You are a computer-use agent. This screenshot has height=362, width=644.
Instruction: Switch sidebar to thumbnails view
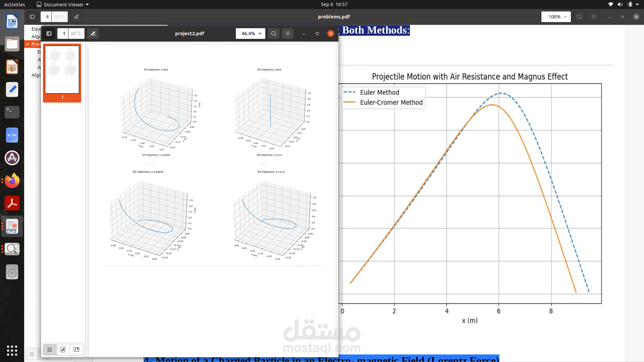pos(50,350)
